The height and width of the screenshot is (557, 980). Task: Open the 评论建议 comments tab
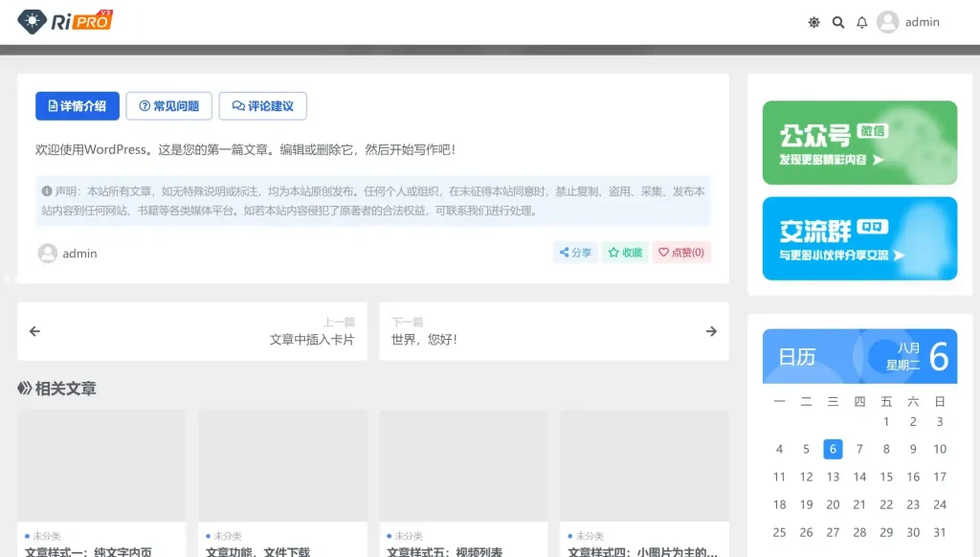[262, 105]
